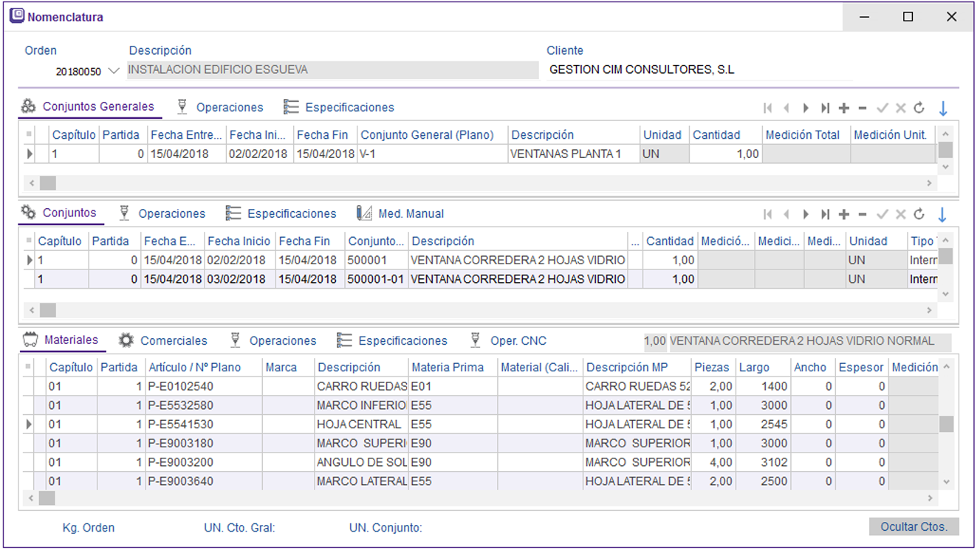The image size is (980, 550).
Task: Go to next record in Conjuntos navigator
Action: pos(806,215)
